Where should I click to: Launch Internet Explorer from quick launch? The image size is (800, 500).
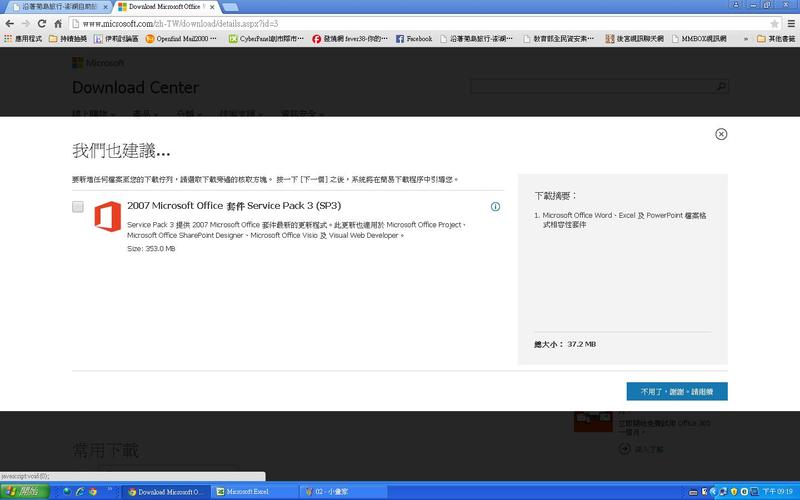click(80, 492)
